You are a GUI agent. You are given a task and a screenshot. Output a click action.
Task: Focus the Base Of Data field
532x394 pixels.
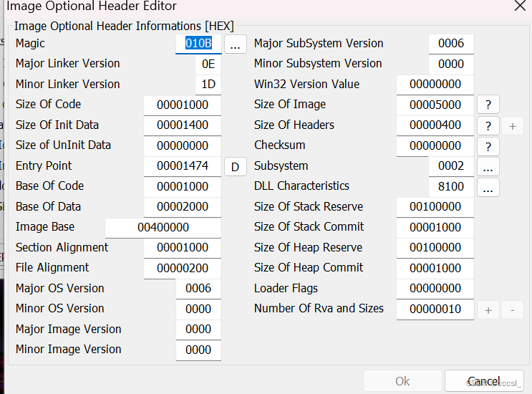tap(183, 207)
